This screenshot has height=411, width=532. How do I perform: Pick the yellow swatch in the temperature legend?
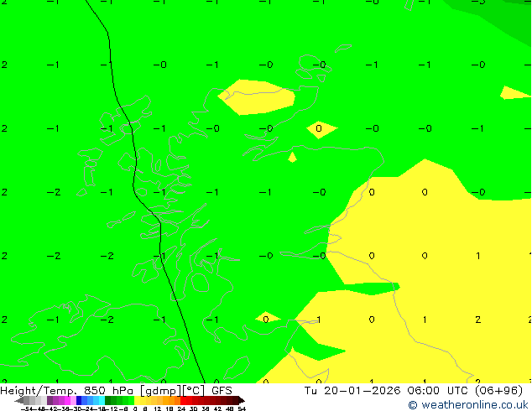[x=138, y=400]
